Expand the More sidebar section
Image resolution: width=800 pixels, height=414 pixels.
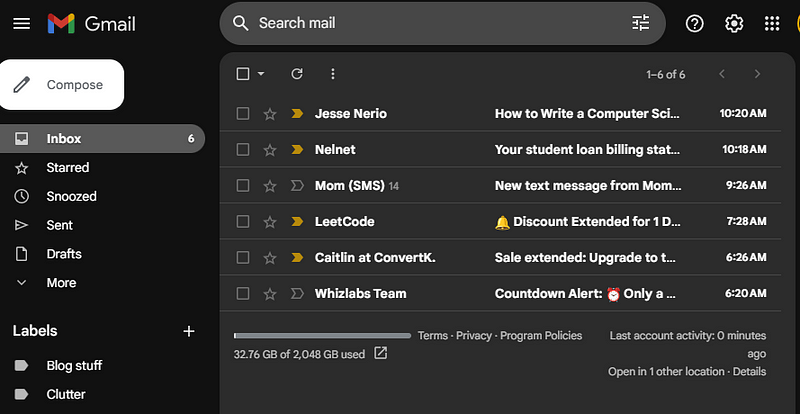pyautogui.click(x=61, y=283)
